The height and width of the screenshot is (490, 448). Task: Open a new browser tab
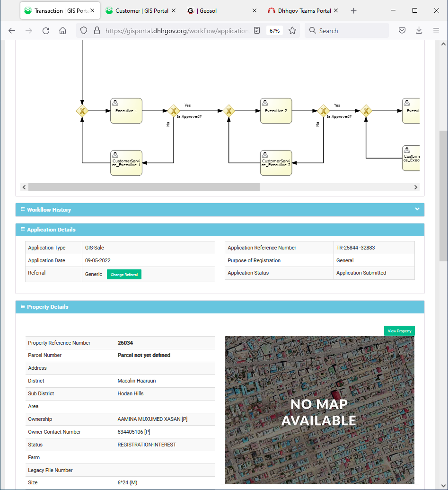click(353, 11)
